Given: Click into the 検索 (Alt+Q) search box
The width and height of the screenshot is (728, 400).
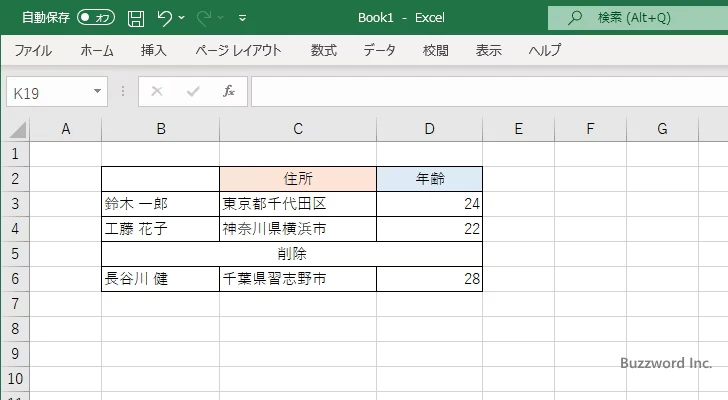Looking at the screenshot, I should (x=638, y=18).
